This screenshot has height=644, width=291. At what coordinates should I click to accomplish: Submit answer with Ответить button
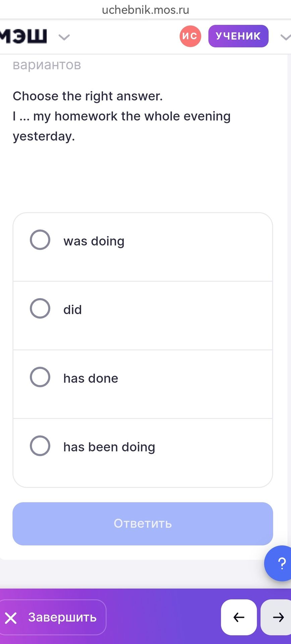point(143,524)
